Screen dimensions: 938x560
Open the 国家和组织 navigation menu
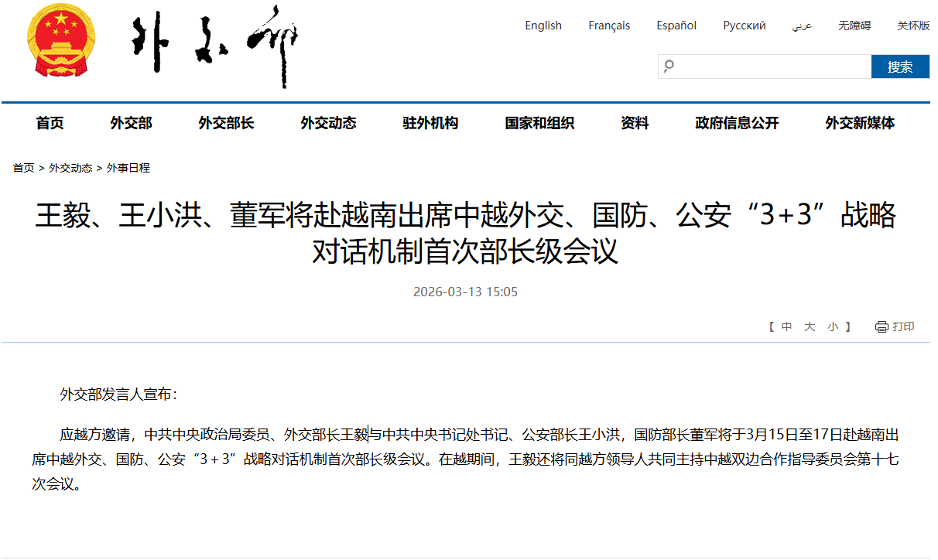point(539,123)
